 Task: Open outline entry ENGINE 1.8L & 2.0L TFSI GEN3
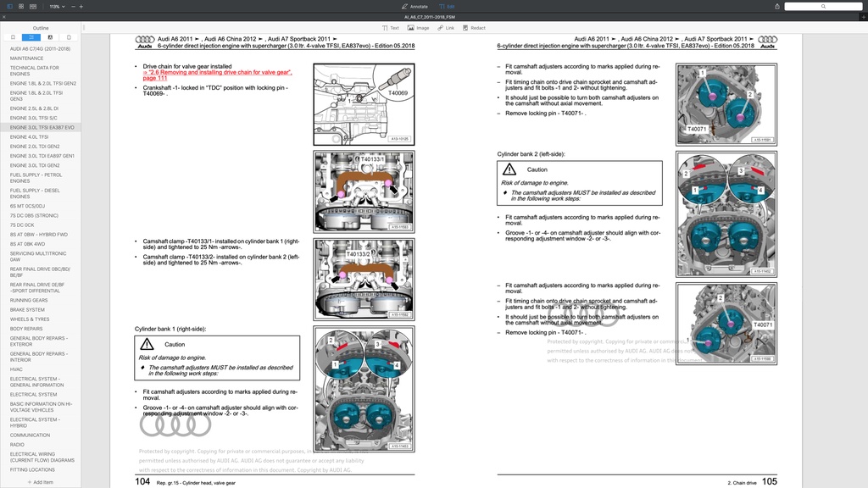pos(36,96)
